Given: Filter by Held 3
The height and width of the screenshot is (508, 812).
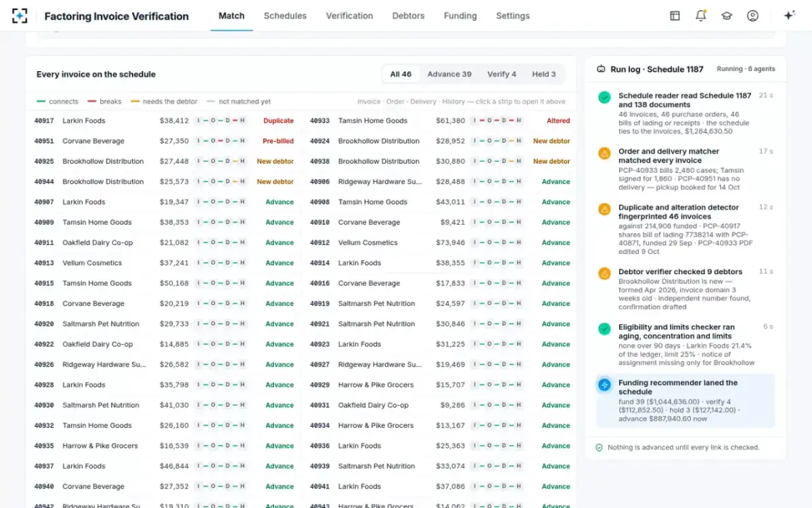Looking at the screenshot, I should [544, 75].
